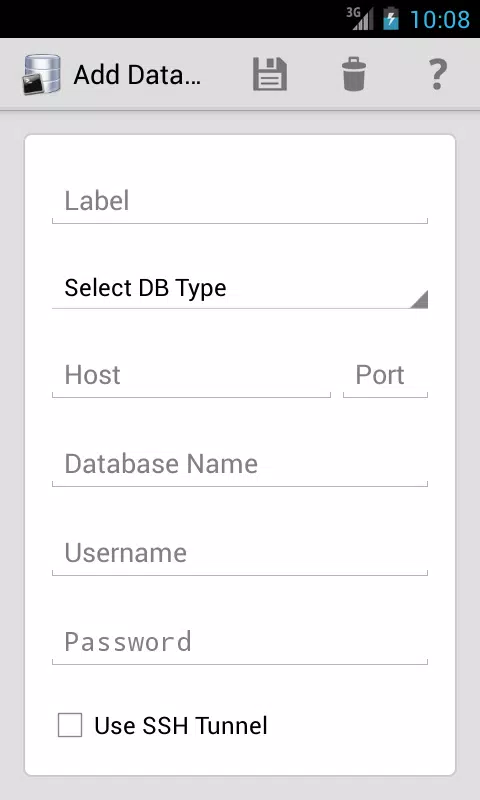480x800 pixels.
Task: Focus the Password input field
Action: (x=240, y=643)
